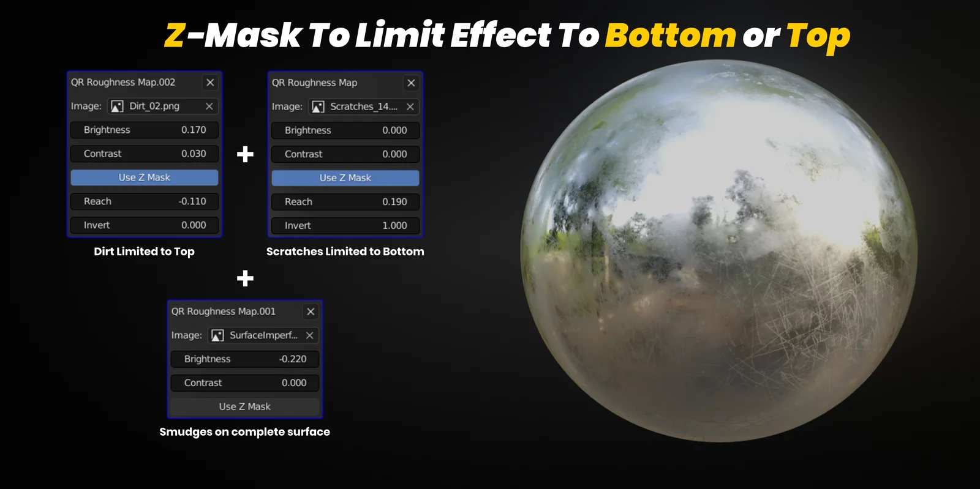980x489 pixels.
Task: Remove the QR Roughness Map.002 panel
Action: pos(210,83)
